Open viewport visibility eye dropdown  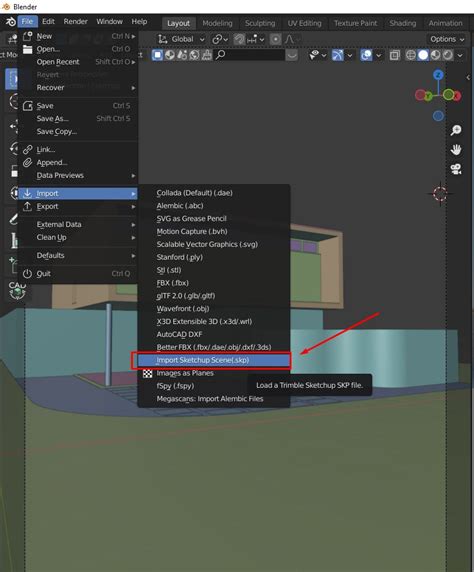[x=317, y=55]
